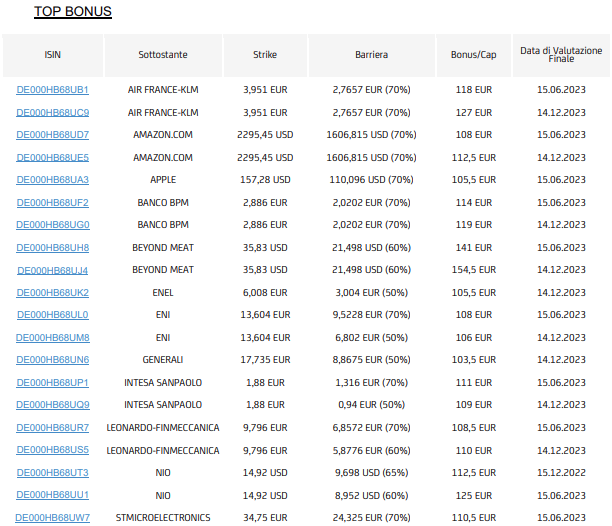Viewport: 612px width, 526px height.
Task: Open ISIN link DE000HB68UH8
Action: click(53, 248)
